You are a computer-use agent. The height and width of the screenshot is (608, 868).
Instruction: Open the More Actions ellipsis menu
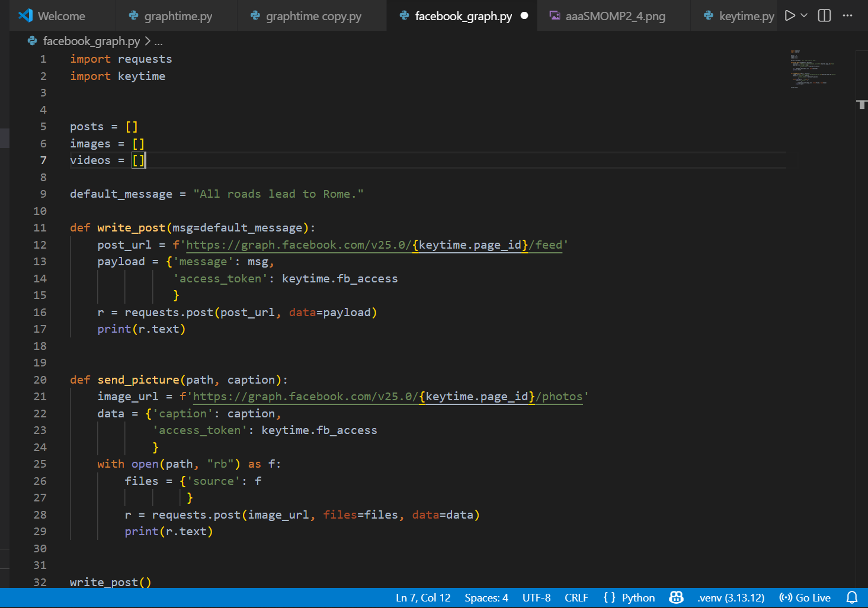(848, 15)
